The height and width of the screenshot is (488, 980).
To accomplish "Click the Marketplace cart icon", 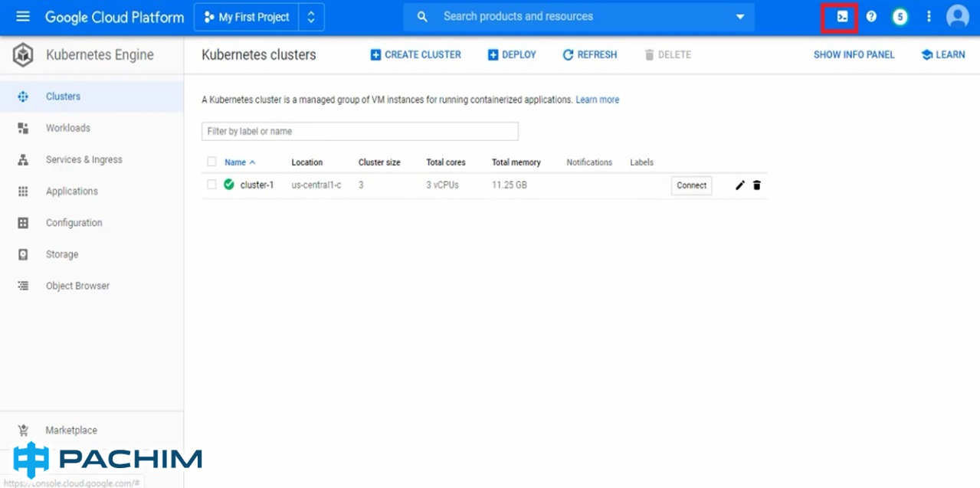I will 23,431.
